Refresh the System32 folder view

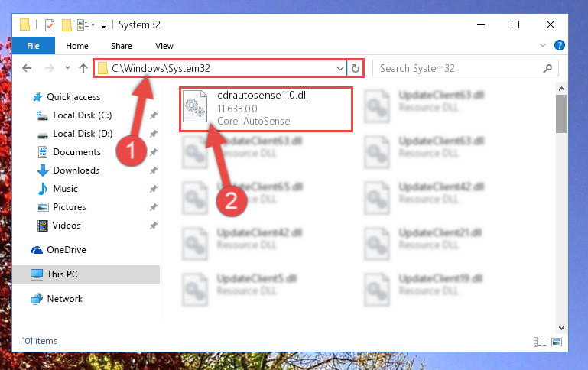point(355,68)
